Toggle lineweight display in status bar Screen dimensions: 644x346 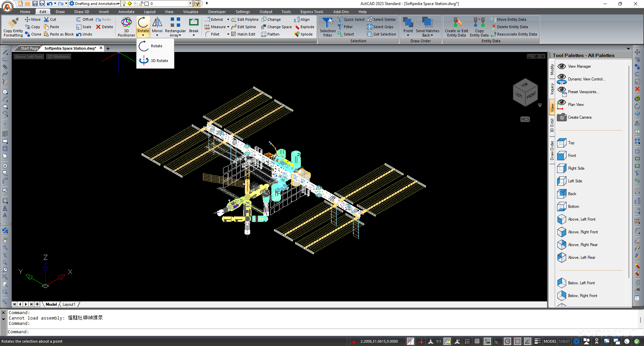click(538, 341)
